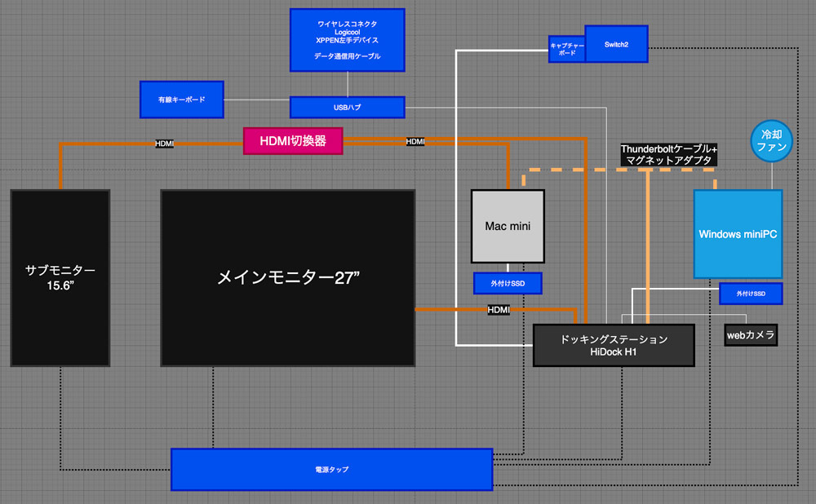Image resolution: width=816 pixels, height=504 pixels.
Task: Select the webカメラ node
Action: point(750,334)
